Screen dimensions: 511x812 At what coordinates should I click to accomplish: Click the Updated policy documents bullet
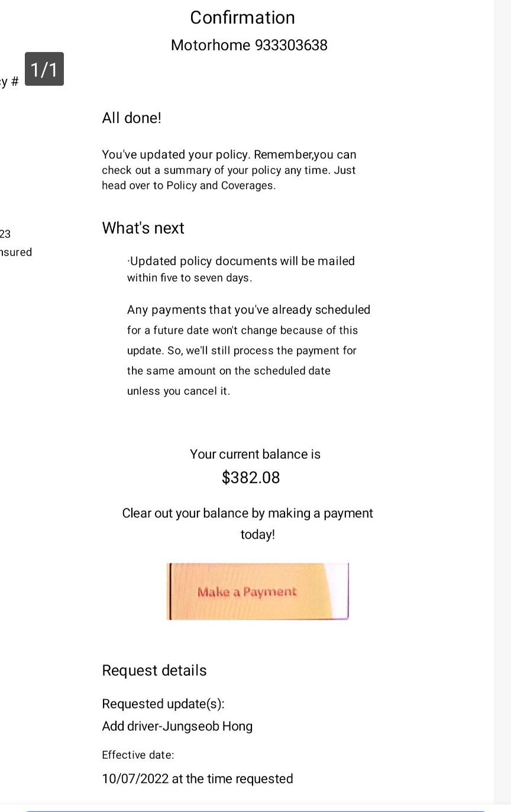pos(241,269)
